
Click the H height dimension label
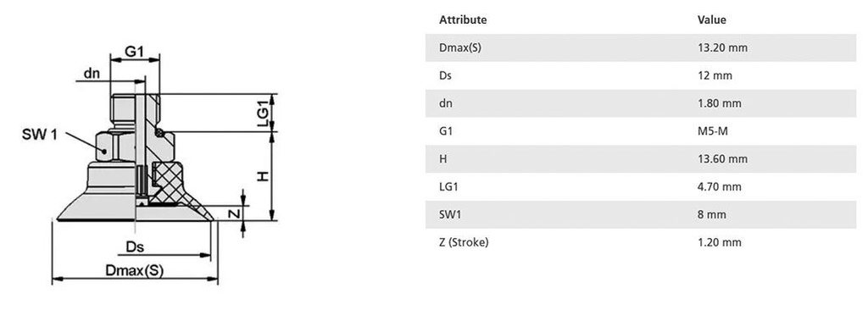(263, 175)
